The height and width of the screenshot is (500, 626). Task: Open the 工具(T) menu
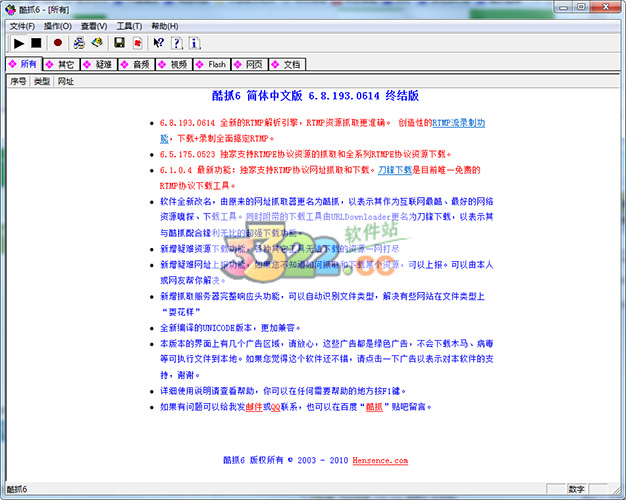coord(129,26)
